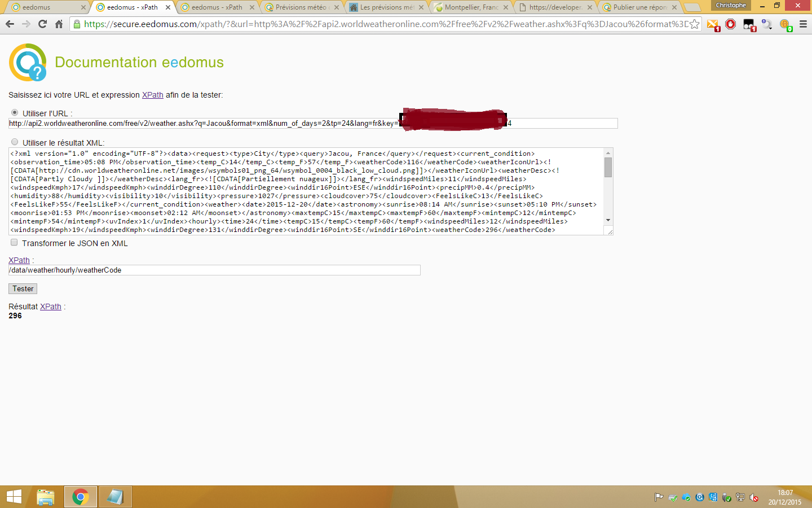Click the browser address bar
Image resolution: width=812 pixels, height=508 pixels.
pos(386,24)
